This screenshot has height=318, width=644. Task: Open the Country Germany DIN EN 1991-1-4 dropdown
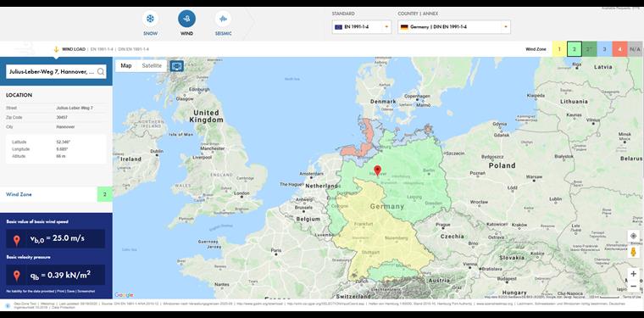click(x=454, y=27)
